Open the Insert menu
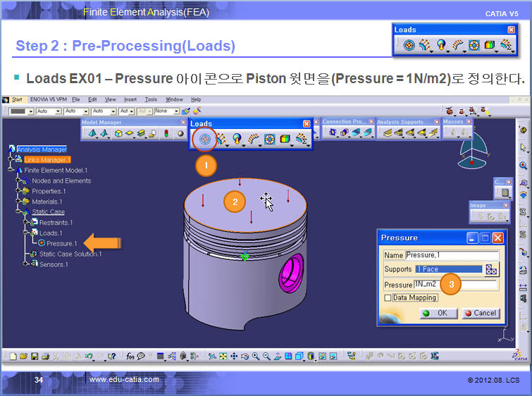The height and width of the screenshot is (396, 532). 130,100
